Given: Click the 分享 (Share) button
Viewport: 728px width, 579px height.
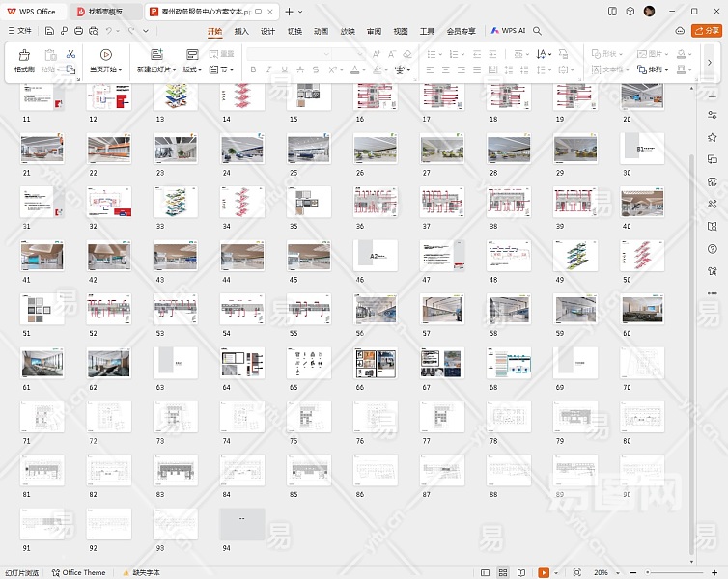Looking at the screenshot, I should tap(707, 31).
